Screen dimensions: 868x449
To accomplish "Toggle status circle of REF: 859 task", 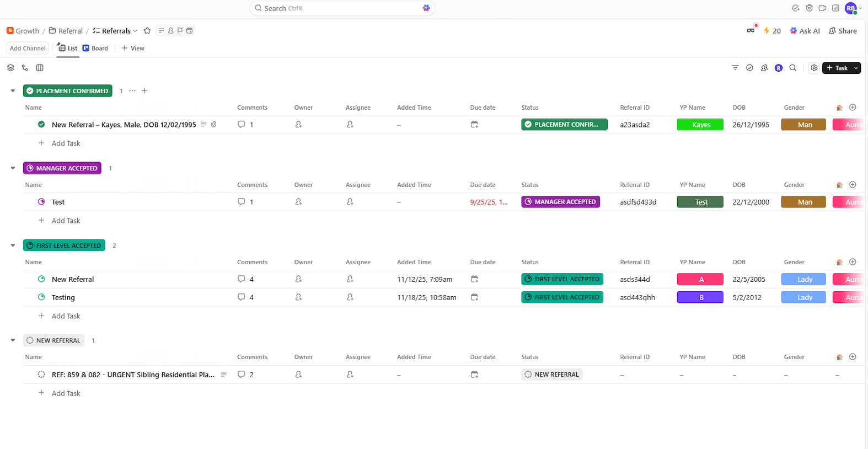I will 41,375.
